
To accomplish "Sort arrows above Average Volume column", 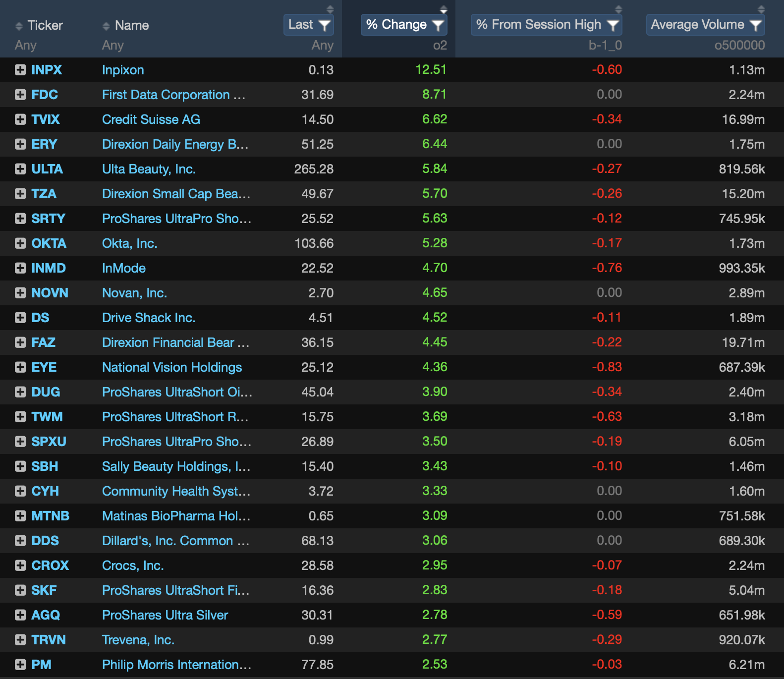I will 761,9.
